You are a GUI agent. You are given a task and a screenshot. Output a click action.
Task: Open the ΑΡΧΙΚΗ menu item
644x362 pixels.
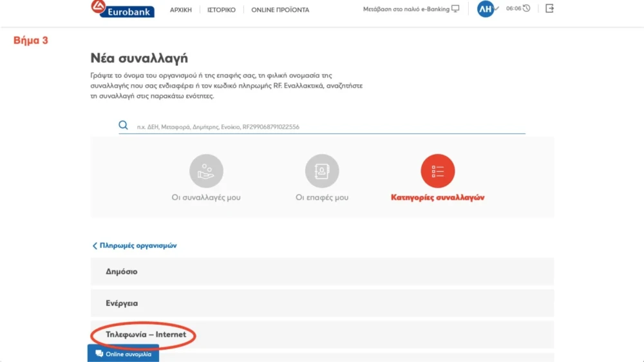click(x=181, y=10)
